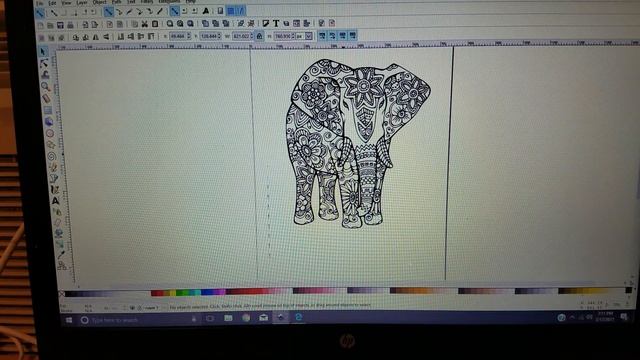Select the Calligraphy tool
The height and width of the screenshot is (360, 640).
tap(54, 190)
